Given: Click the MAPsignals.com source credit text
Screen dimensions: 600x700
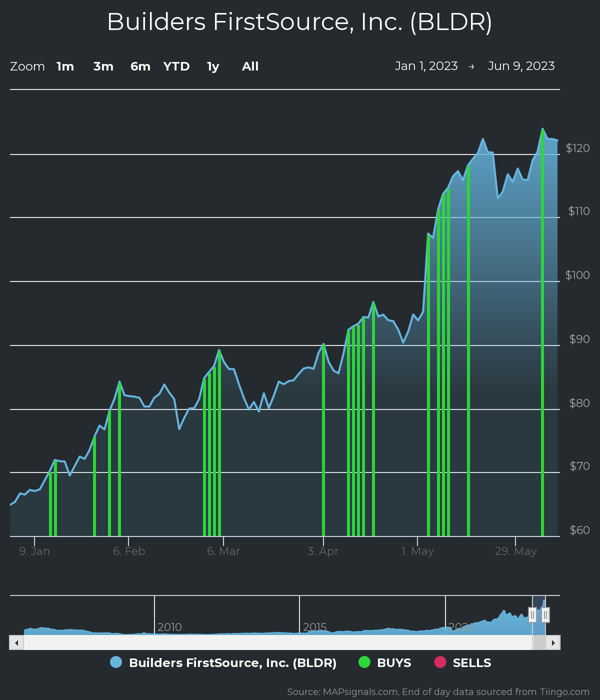Looking at the screenshot, I should tap(438, 692).
